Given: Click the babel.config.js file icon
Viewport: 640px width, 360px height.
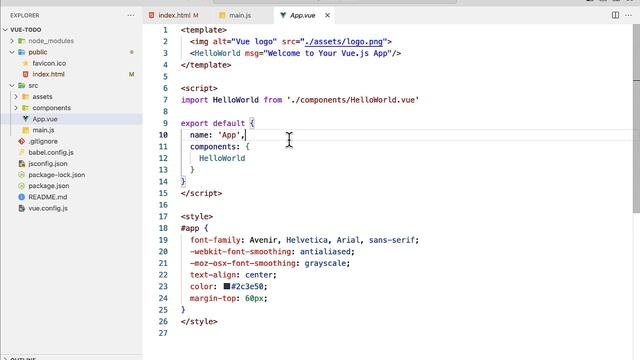Looking at the screenshot, I should pos(22,152).
